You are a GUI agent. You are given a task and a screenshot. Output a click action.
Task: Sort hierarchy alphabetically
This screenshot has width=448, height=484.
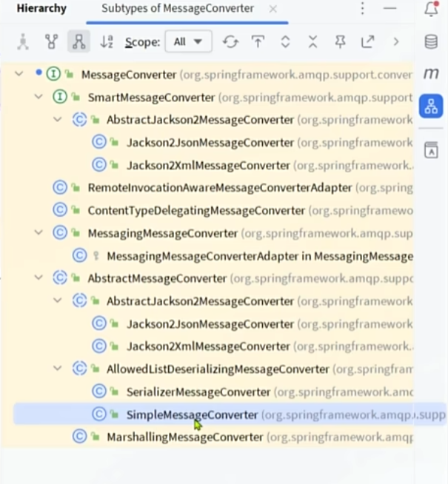[x=107, y=41]
